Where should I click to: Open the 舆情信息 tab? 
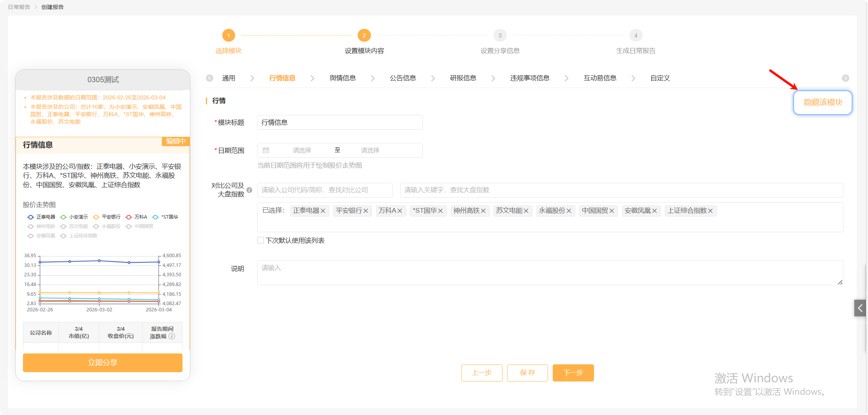(x=343, y=78)
